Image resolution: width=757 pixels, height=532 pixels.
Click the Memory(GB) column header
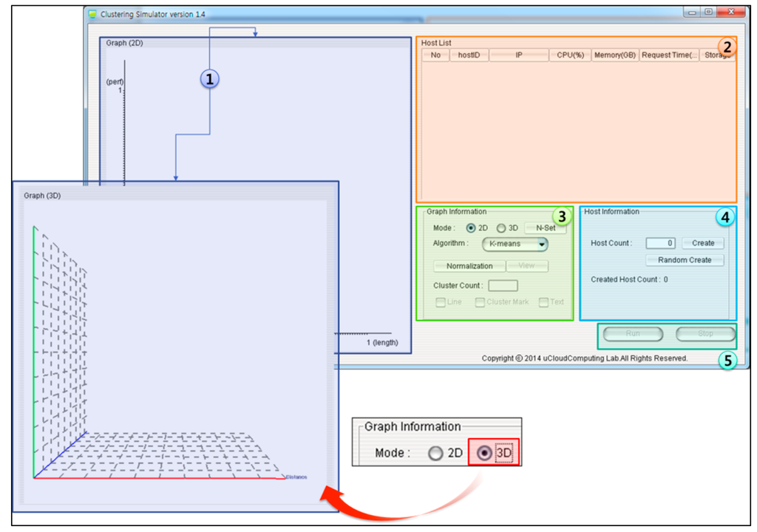(614, 55)
